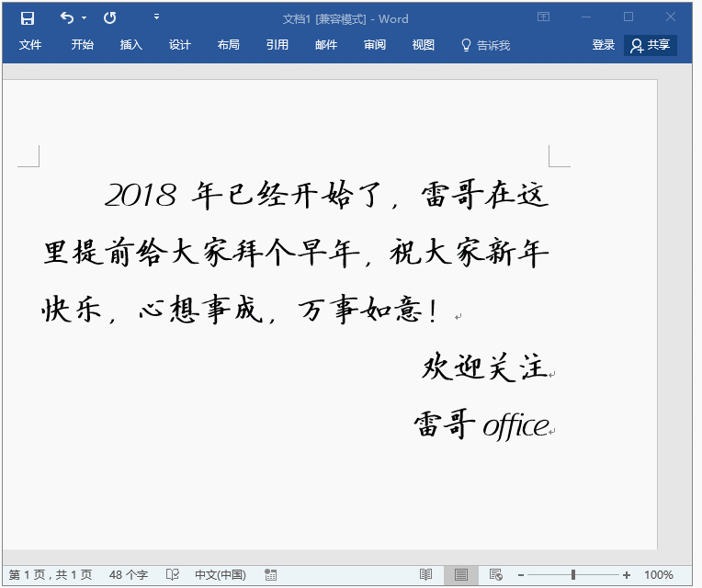Switch to the 邮件 tab
702x588 pixels.
(326, 45)
